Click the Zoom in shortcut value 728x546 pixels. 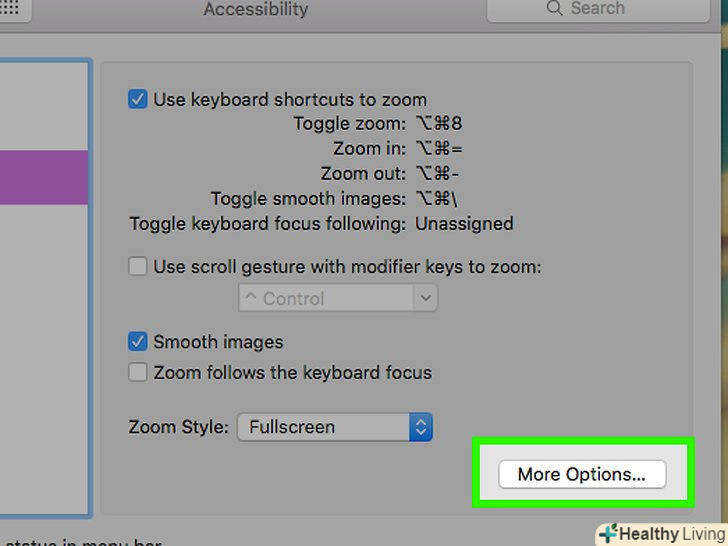(x=439, y=149)
